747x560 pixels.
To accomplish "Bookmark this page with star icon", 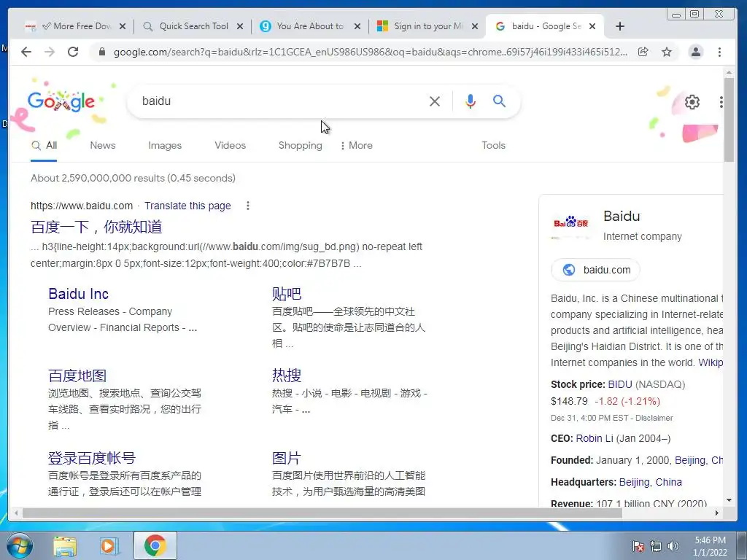I will [667, 52].
